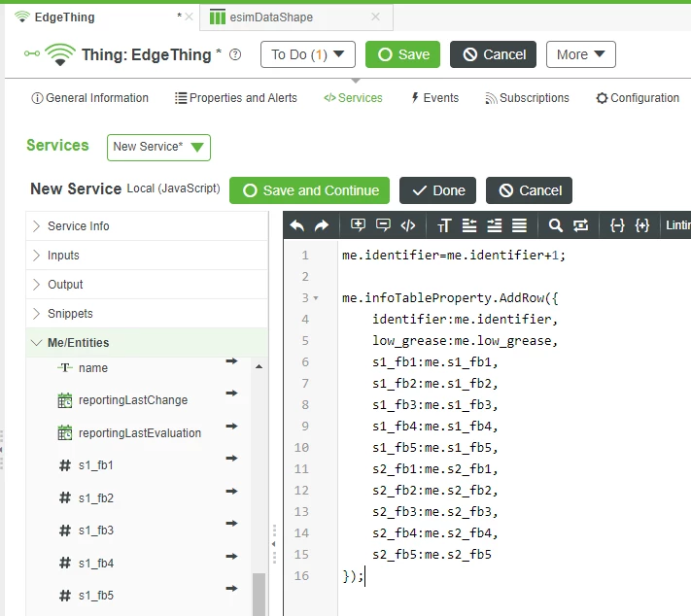
Task: Click the entities list scrollbar thumb
Action: (259, 594)
